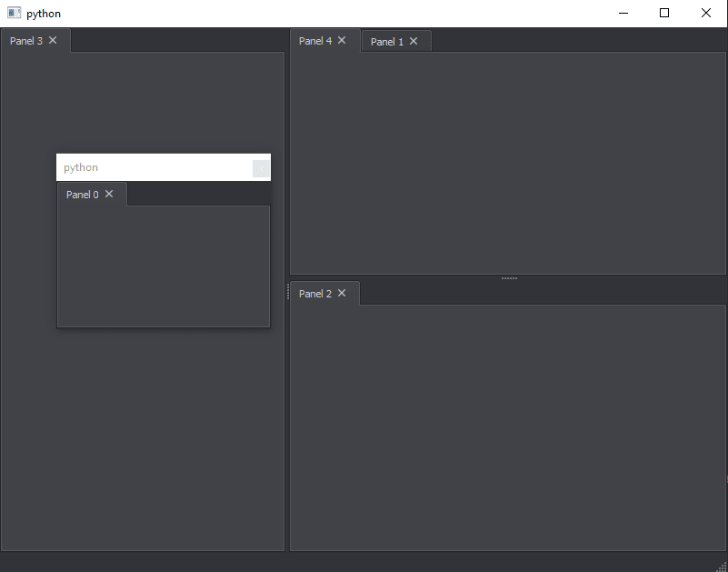Click the python application icon in title bar

13,13
